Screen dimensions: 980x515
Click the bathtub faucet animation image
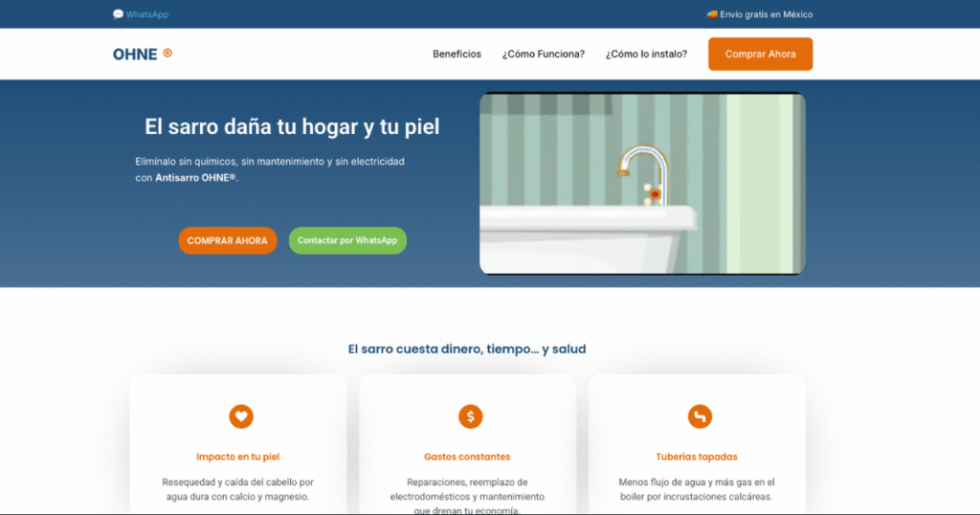[x=642, y=184]
